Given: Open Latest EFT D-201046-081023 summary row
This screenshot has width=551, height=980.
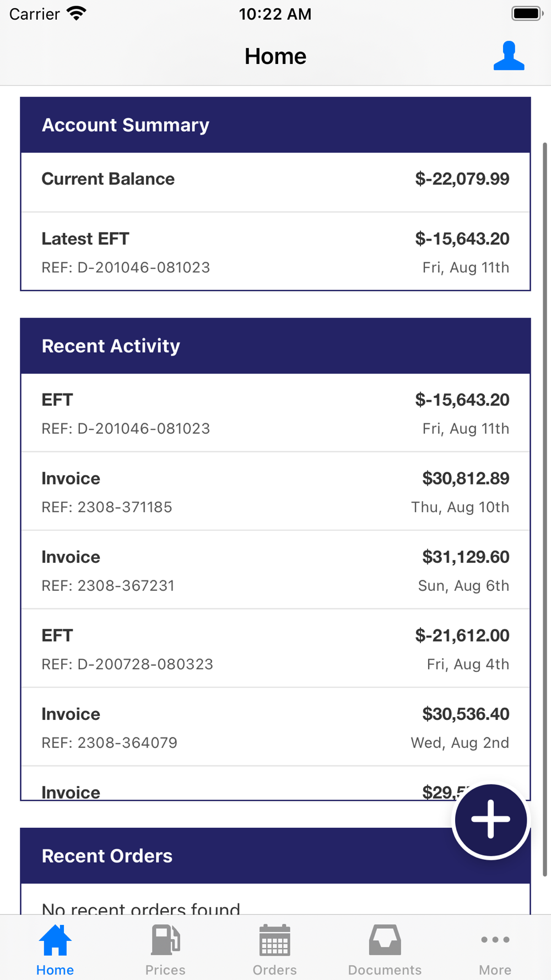Looking at the screenshot, I should 275,252.
